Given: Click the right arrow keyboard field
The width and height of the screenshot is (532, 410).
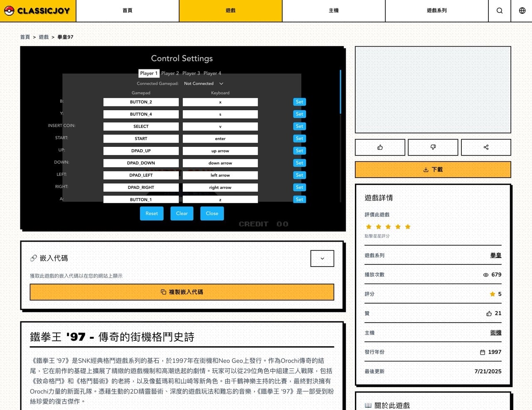Looking at the screenshot, I should 220,188.
